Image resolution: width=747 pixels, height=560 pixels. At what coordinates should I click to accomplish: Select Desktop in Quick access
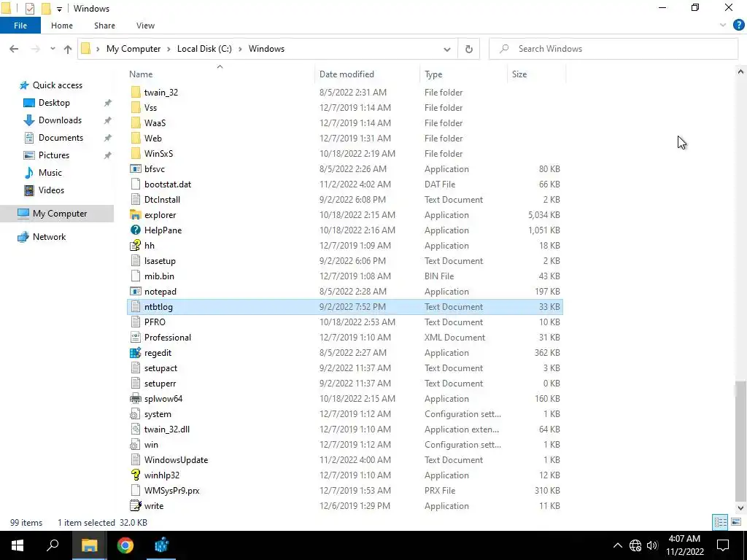(x=54, y=103)
